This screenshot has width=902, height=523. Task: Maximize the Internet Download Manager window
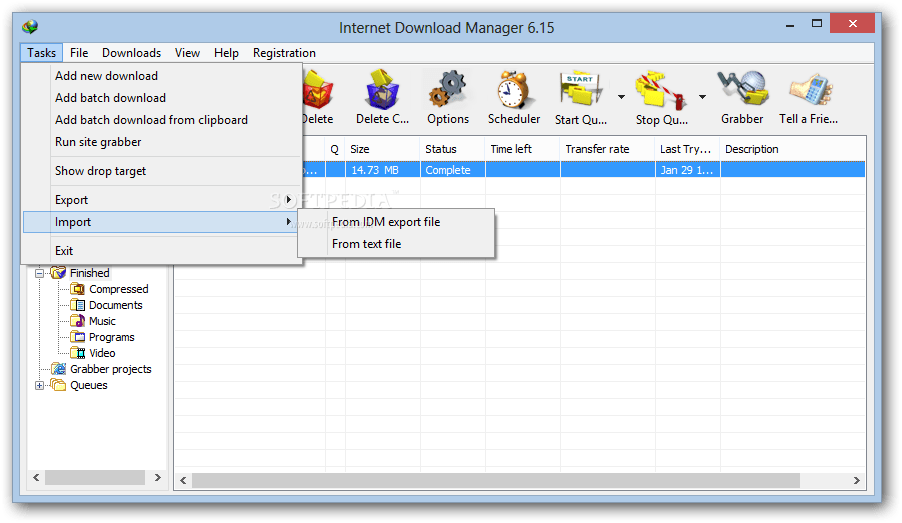click(x=817, y=24)
